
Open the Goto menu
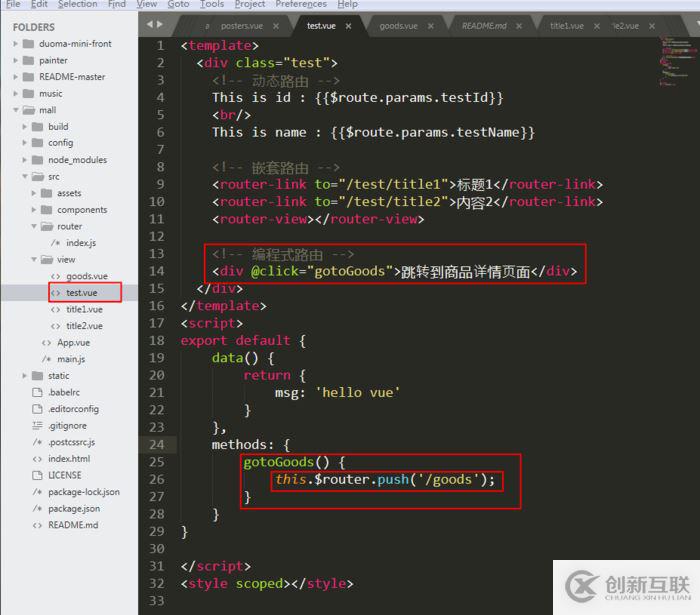pos(179,4)
